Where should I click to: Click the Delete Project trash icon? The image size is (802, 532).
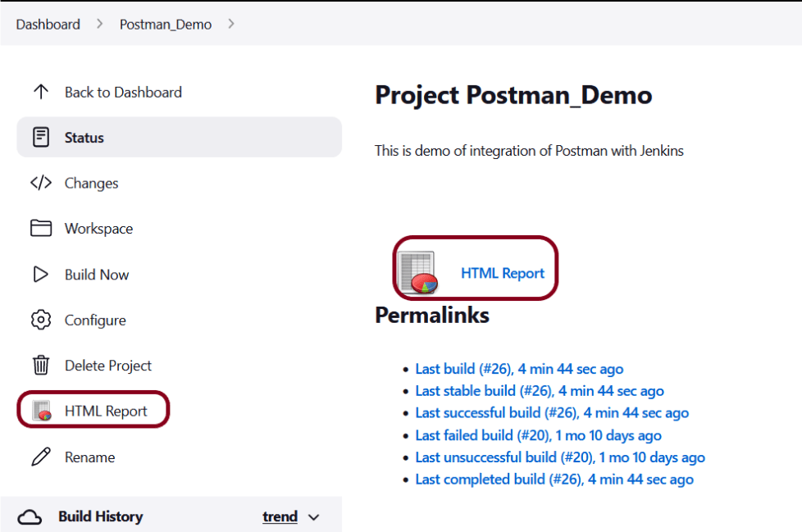click(x=41, y=366)
